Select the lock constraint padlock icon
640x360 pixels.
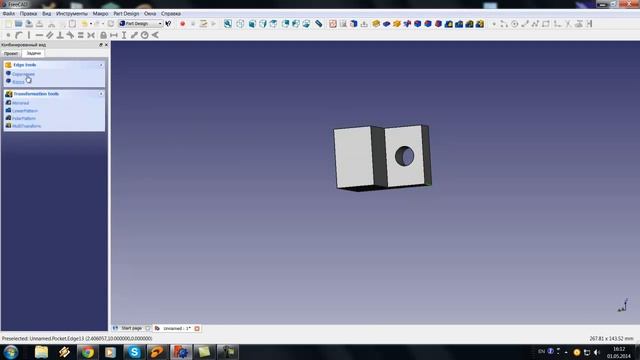point(103,35)
